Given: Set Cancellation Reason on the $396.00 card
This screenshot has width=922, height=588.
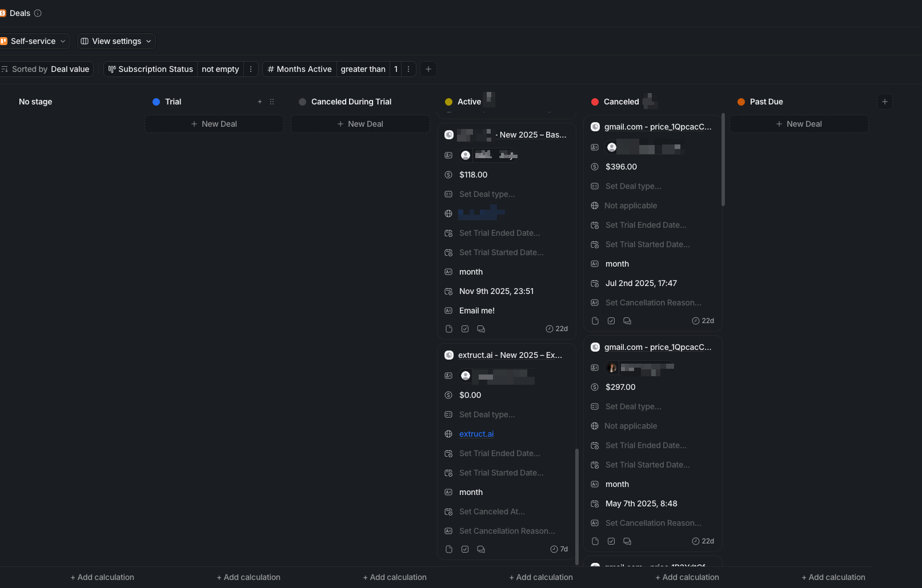Looking at the screenshot, I should coord(654,303).
